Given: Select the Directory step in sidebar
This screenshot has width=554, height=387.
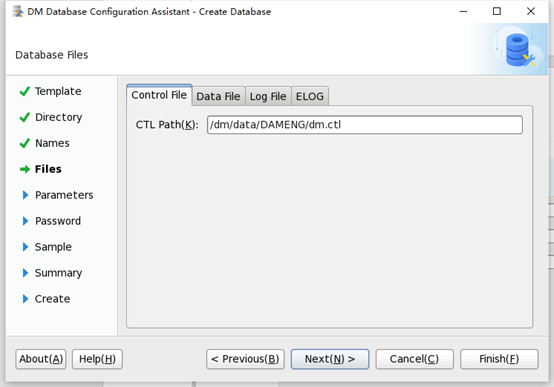Looking at the screenshot, I should [59, 117].
